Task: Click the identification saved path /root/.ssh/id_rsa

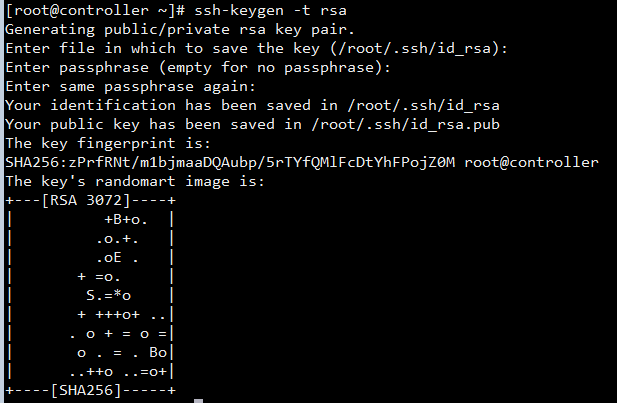Action: [423, 105]
